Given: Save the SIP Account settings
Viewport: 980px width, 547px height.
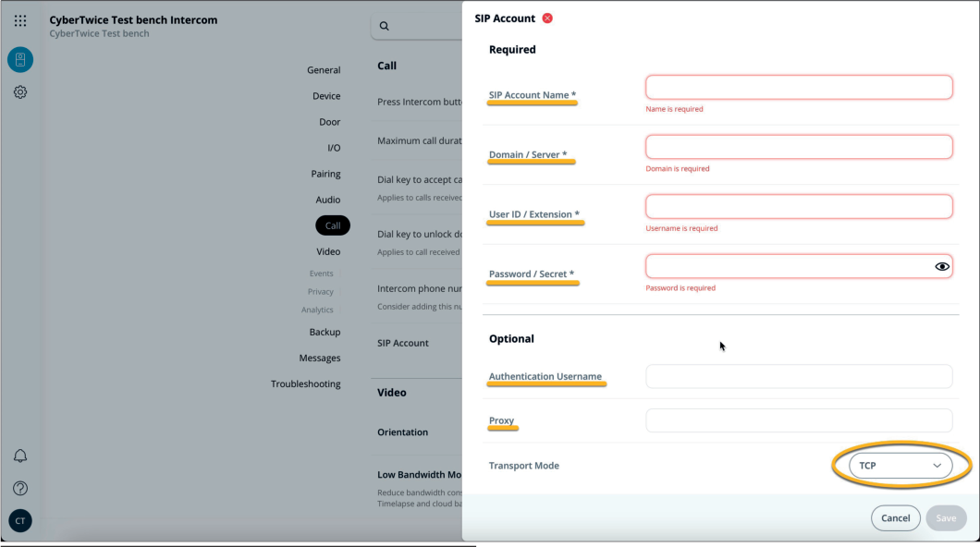Looking at the screenshot, I should (946, 517).
